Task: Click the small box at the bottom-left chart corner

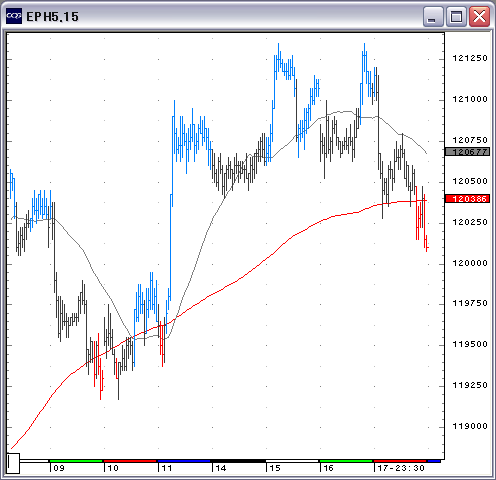Action: pos(13,463)
